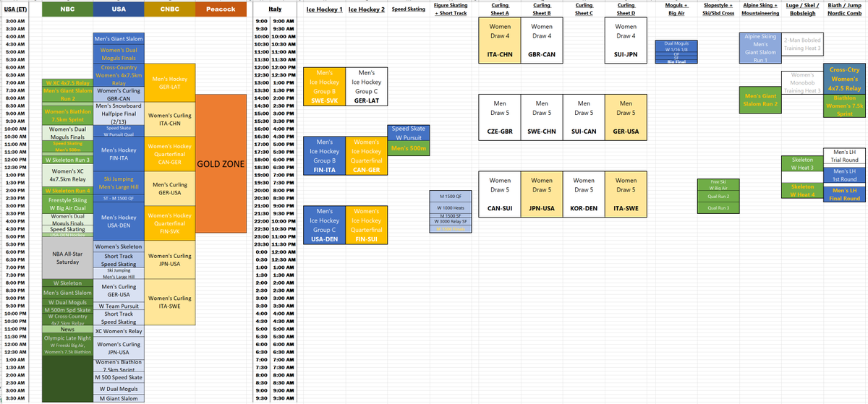Click NBC 'W Skeleton Run 4' cell
The image size is (868, 404).
pyautogui.click(x=67, y=190)
